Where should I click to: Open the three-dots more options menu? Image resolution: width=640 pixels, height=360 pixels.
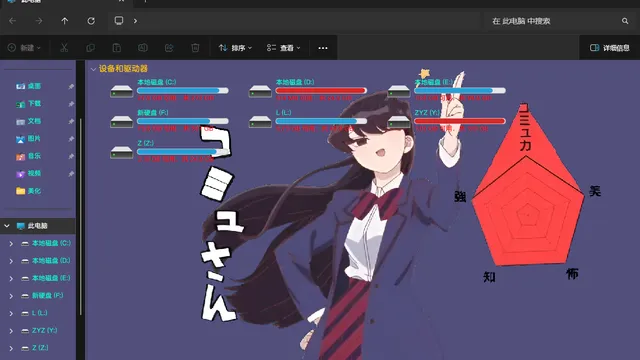tap(323, 48)
